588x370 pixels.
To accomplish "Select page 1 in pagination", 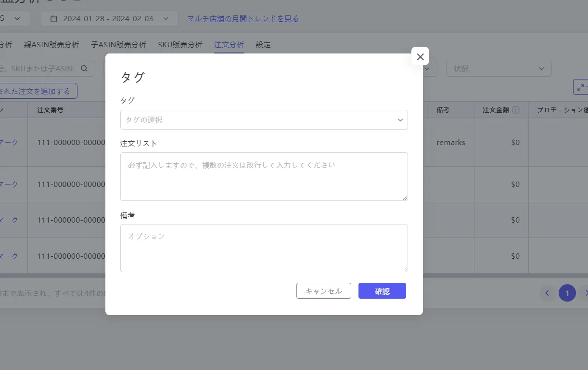I will point(567,293).
